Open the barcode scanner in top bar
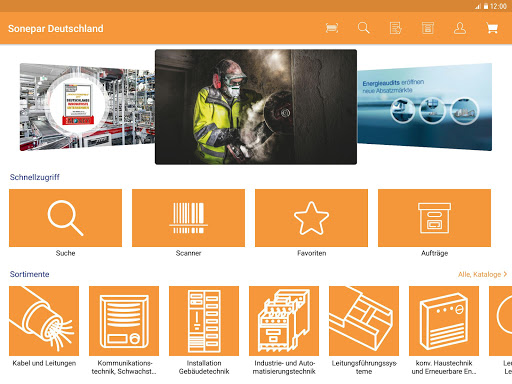Viewport: 512px width, 384px height. click(x=332, y=28)
